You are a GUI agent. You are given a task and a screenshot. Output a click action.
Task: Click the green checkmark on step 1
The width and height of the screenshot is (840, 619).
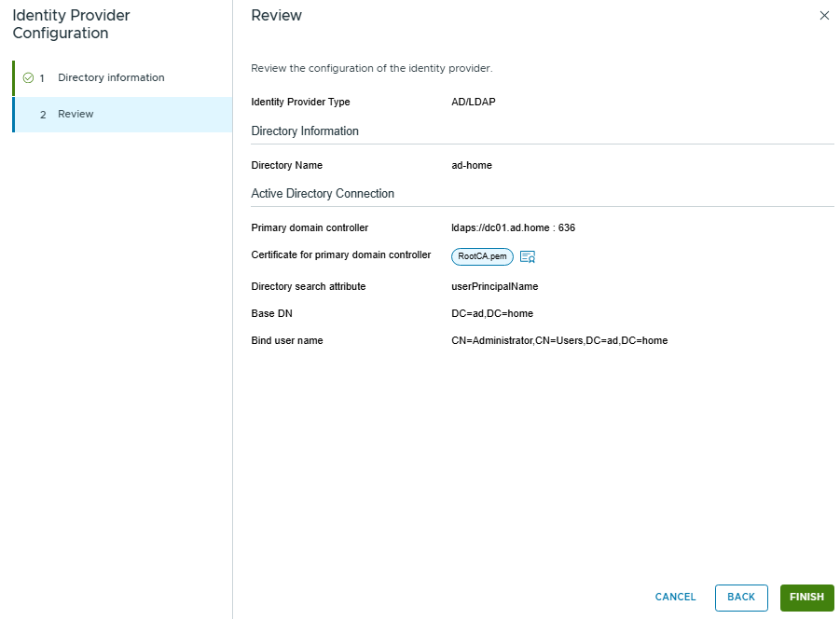(28, 77)
